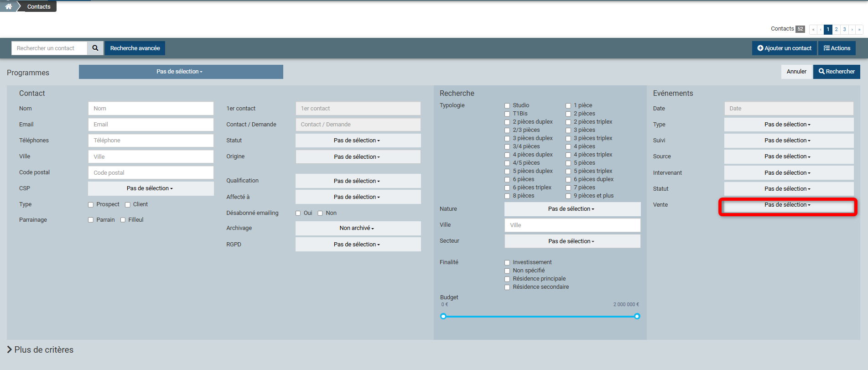Go to the last contacts page
Viewport: 868px width, 370px height.
(x=859, y=29)
